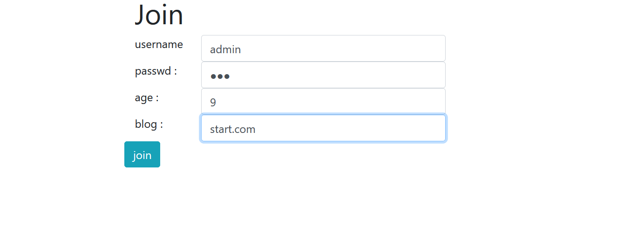
Task: Place cursor on the masked password dots
Action: 220,76
